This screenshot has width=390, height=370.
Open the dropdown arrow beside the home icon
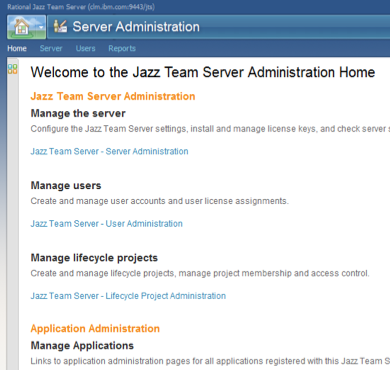[41, 27]
